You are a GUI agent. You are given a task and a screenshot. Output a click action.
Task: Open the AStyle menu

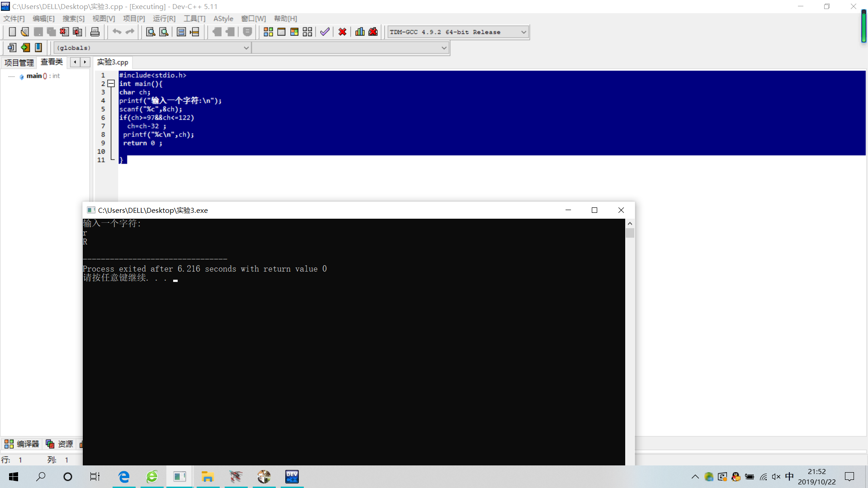pyautogui.click(x=223, y=19)
